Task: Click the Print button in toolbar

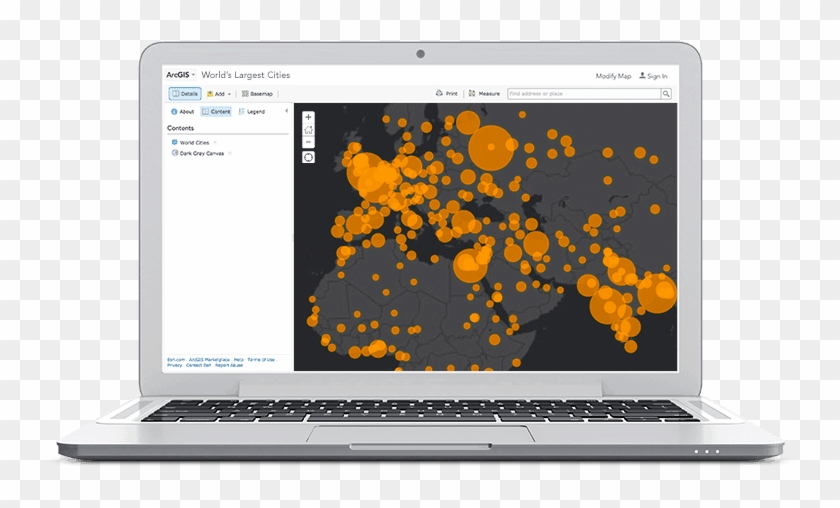Action: [x=447, y=93]
